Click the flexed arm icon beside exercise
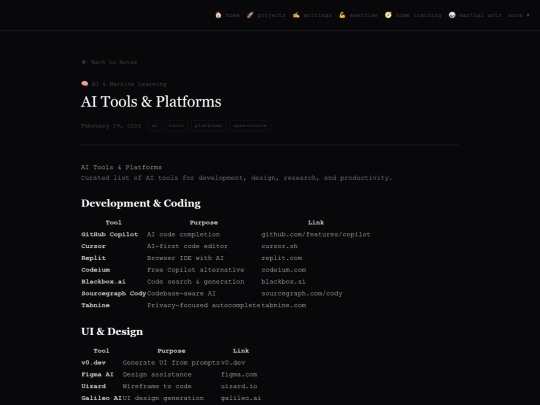 342,15
